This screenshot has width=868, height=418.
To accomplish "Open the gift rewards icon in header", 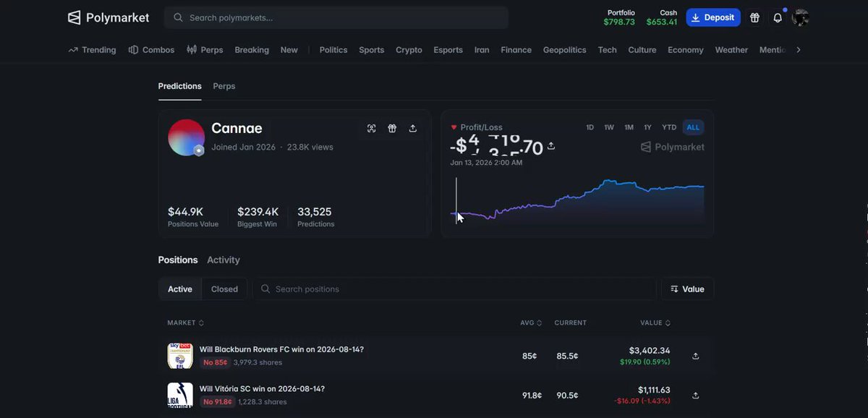I will pyautogui.click(x=754, y=17).
